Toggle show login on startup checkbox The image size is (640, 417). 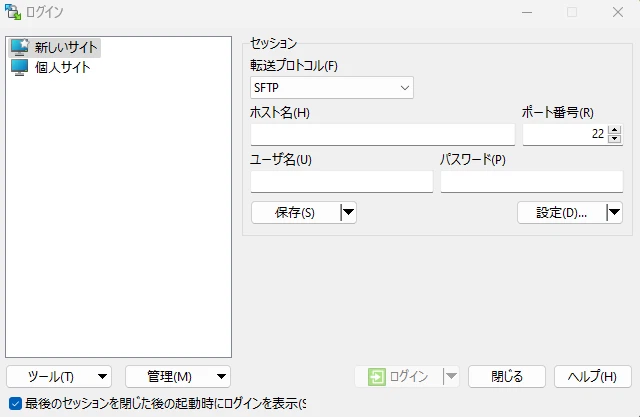pos(15,404)
